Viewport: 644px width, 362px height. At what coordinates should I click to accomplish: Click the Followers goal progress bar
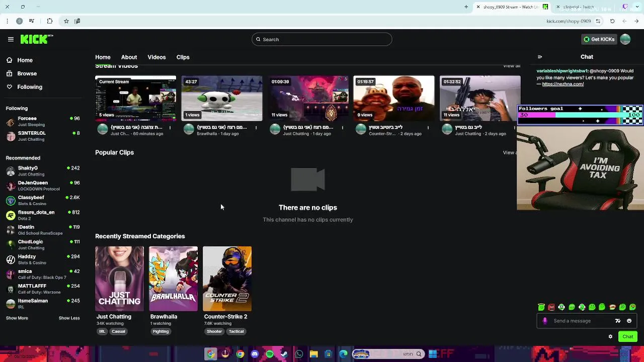coord(580,115)
